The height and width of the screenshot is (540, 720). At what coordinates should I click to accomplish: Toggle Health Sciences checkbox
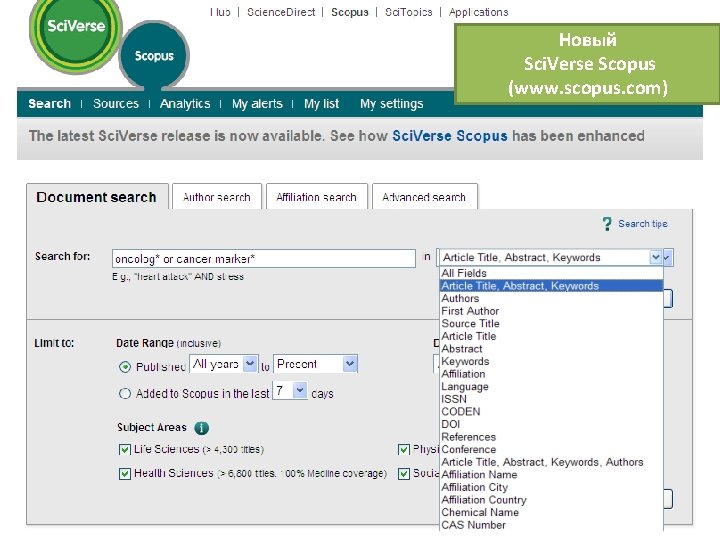point(124,473)
